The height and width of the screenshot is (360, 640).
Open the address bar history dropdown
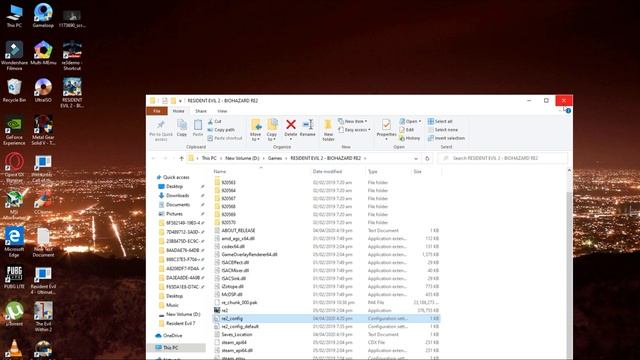[416, 158]
